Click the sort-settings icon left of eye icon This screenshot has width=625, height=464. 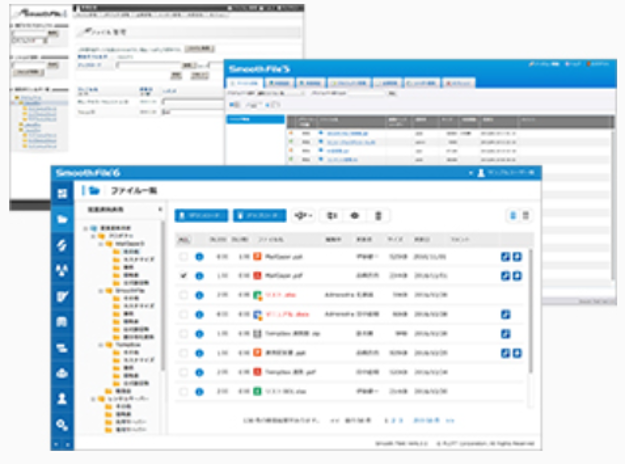coord(332,216)
